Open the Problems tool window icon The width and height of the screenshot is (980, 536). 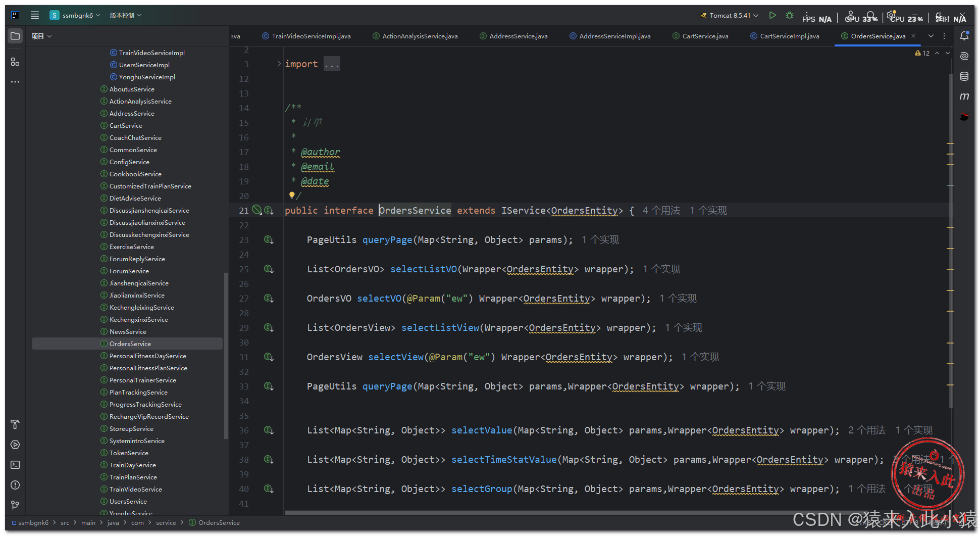tap(15, 485)
